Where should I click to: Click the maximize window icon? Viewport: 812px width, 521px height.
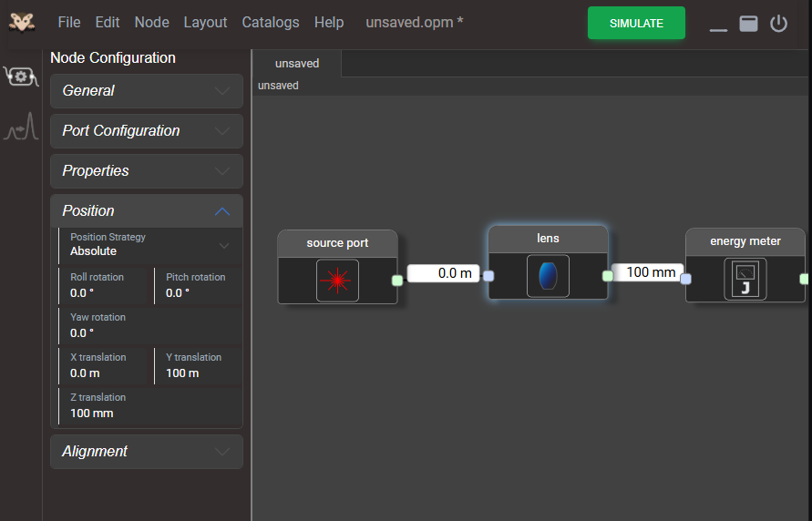[x=748, y=24]
